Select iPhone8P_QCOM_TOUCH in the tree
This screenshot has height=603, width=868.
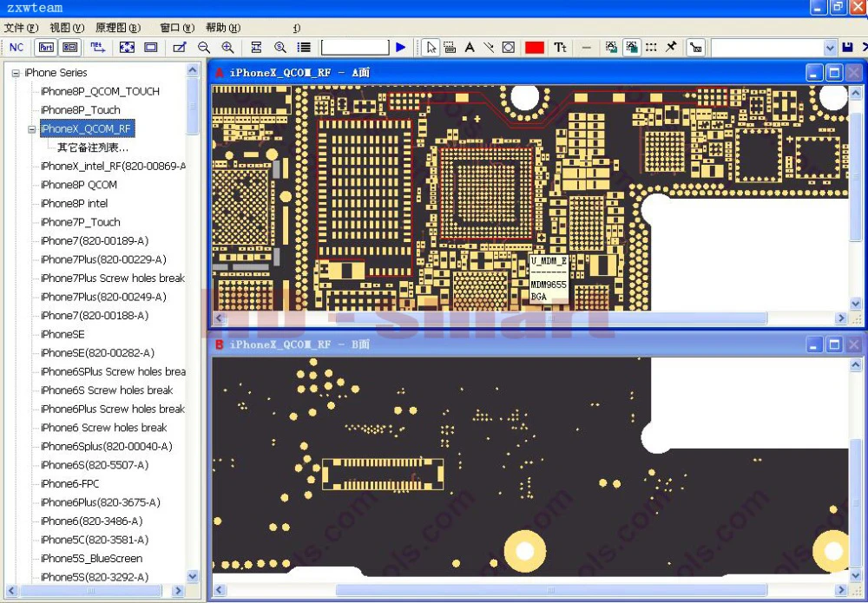click(100, 91)
